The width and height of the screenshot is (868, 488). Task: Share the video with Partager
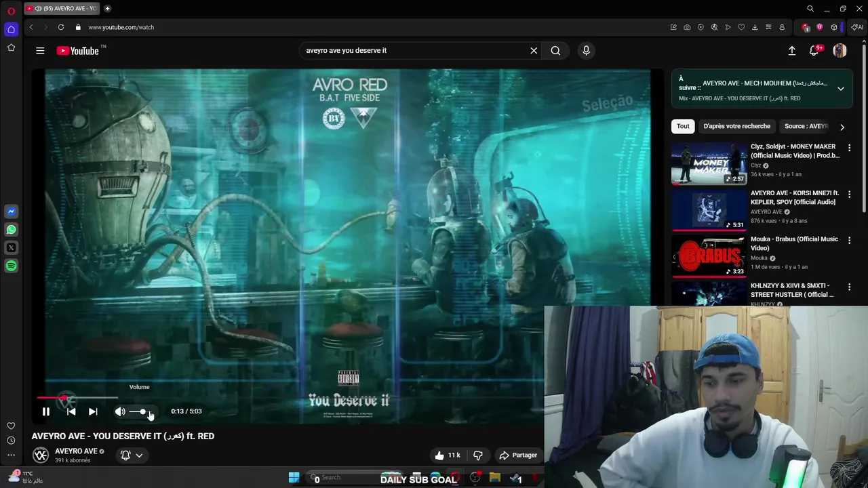click(518, 455)
